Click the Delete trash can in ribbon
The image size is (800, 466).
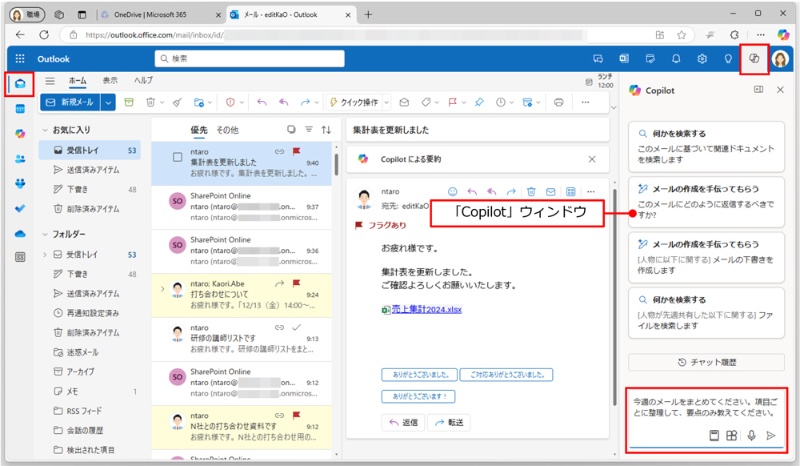click(x=151, y=103)
